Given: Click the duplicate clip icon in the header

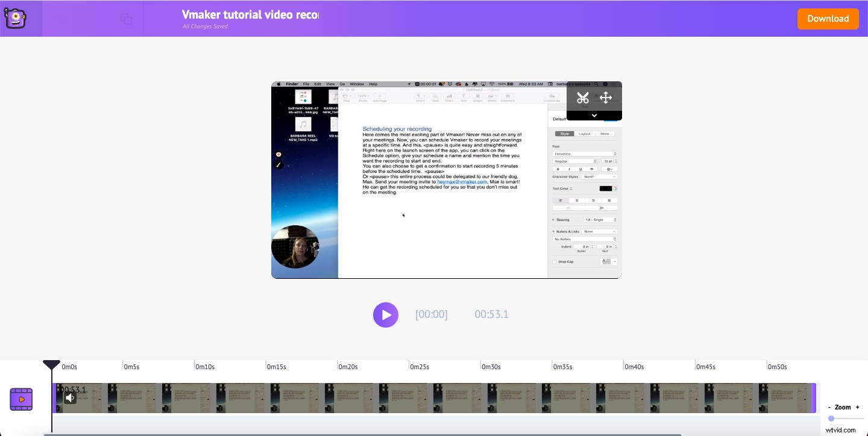Looking at the screenshot, I should coord(127,19).
